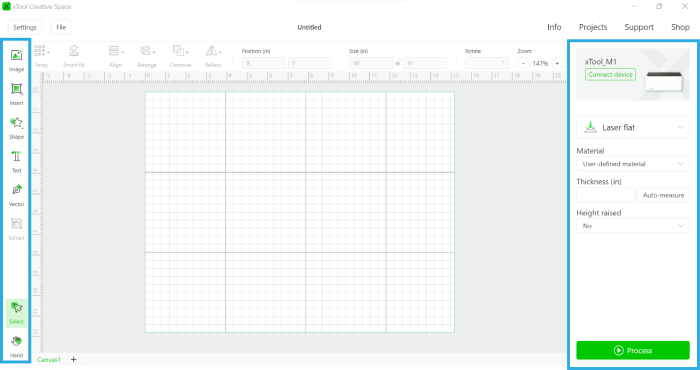
Task: Switch to the Hand pan tool
Action: point(17,347)
